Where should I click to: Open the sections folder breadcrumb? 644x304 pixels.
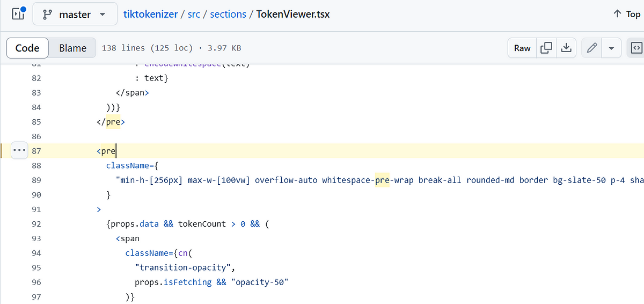[x=228, y=14]
